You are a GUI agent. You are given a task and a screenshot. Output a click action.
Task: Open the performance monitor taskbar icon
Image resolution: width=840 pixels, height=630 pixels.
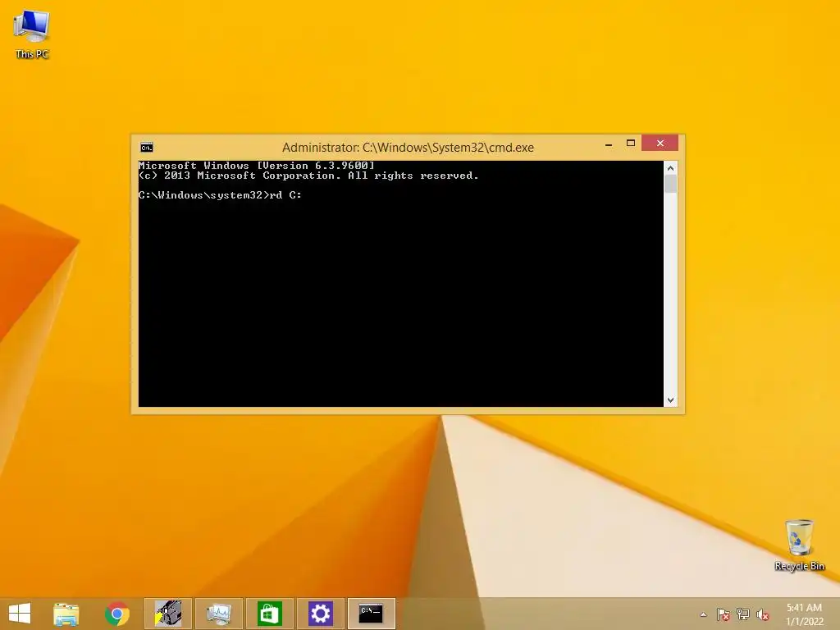(219, 614)
